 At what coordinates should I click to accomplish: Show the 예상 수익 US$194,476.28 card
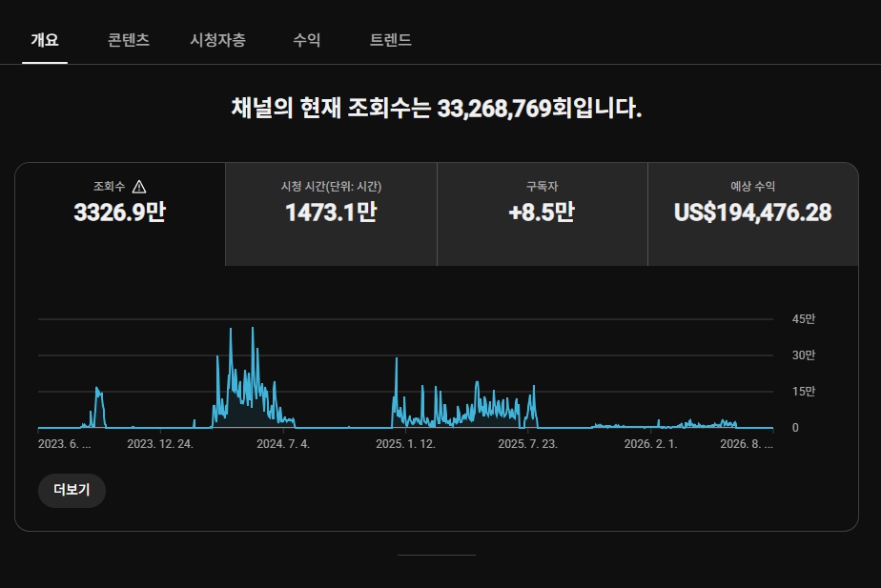[x=753, y=214]
